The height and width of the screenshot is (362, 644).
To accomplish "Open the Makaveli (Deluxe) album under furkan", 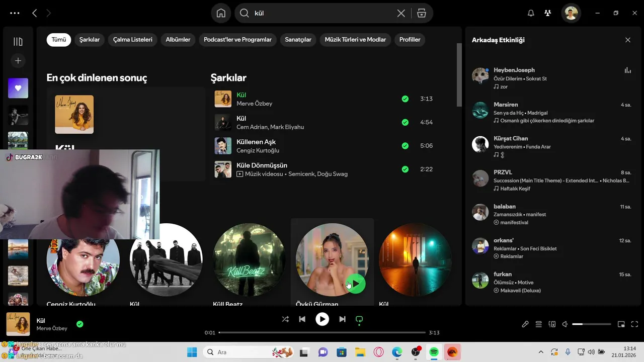I will coord(521,291).
